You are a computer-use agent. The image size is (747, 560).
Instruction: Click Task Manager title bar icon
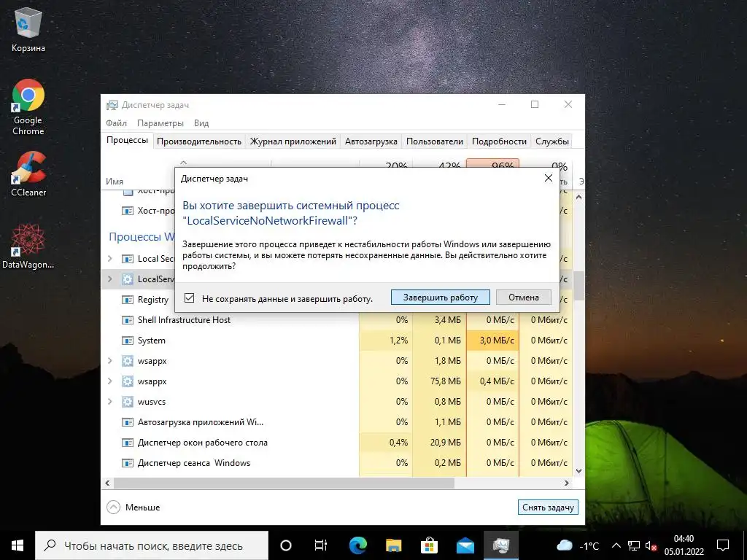112,105
